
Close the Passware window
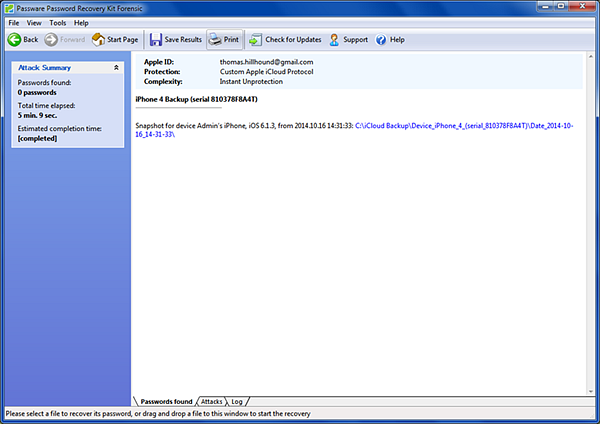pos(582,6)
